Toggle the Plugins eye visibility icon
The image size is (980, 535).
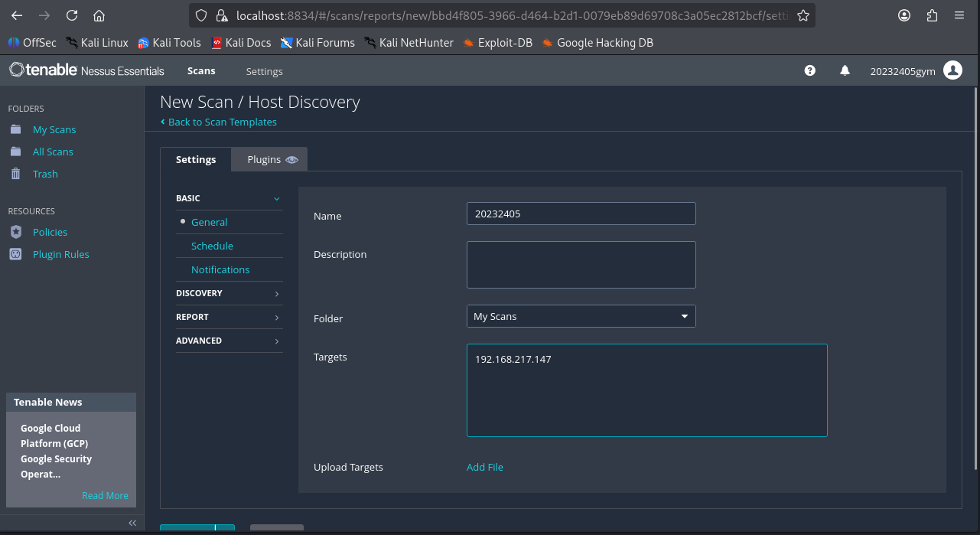coord(292,160)
